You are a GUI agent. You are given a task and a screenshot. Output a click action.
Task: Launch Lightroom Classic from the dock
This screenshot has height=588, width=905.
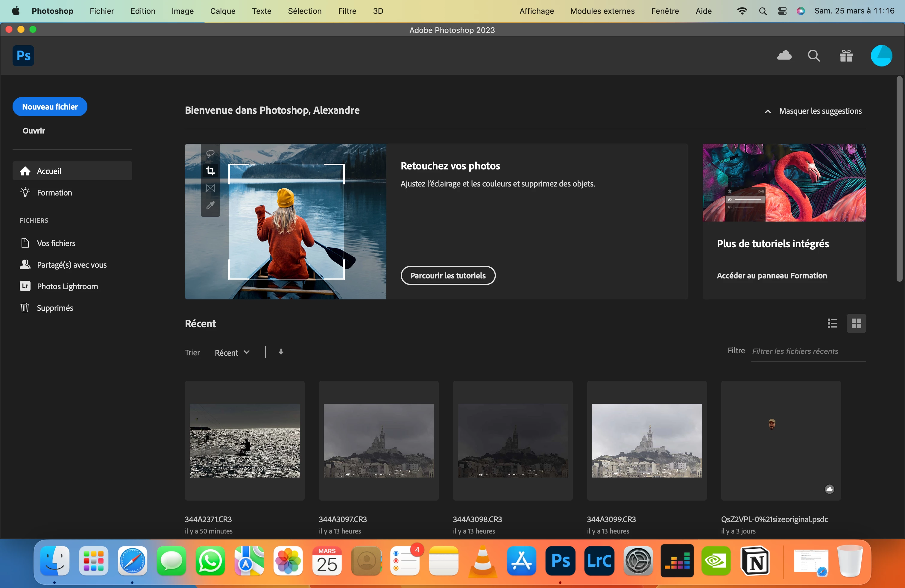pyautogui.click(x=599, y=561)
